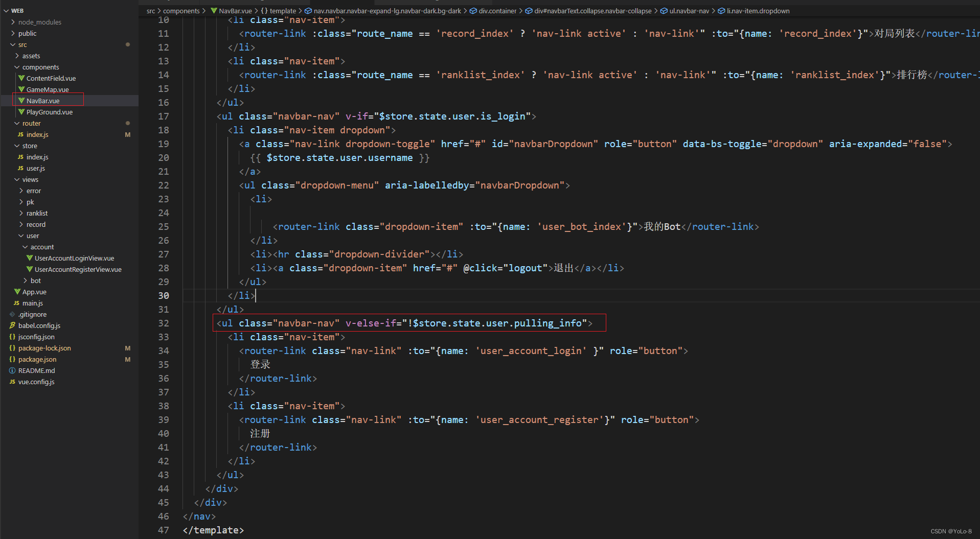Screen dimensions: 980x539
Task: Click 'NavBar.vue' in breadcrumb
Action: 235,11
